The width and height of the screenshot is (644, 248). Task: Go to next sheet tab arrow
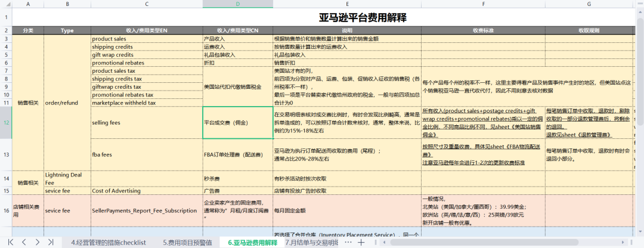[x=38, y=242]
